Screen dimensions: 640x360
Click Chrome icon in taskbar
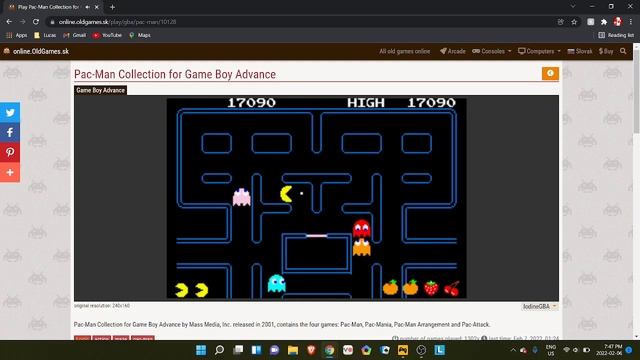tap(329, 350)
